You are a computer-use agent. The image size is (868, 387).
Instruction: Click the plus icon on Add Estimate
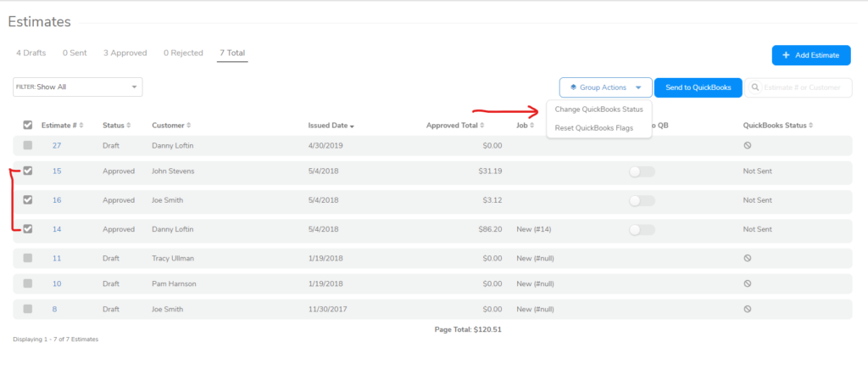click(786, 55)
